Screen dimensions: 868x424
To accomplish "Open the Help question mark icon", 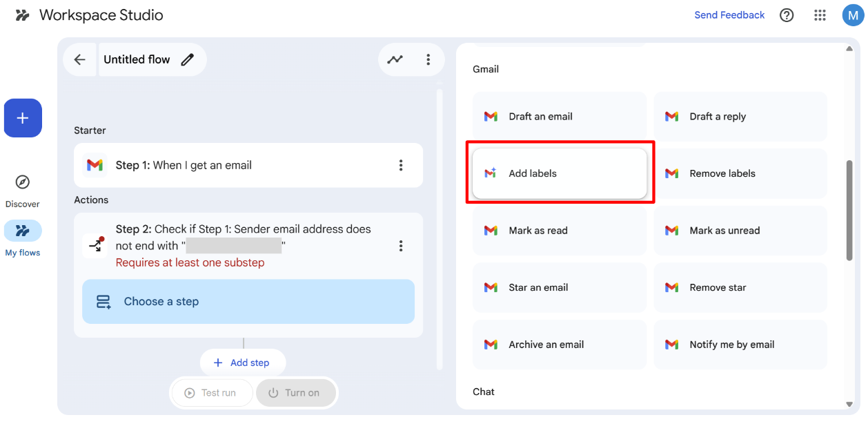I will pyautogui.click(x=787, y=15).
